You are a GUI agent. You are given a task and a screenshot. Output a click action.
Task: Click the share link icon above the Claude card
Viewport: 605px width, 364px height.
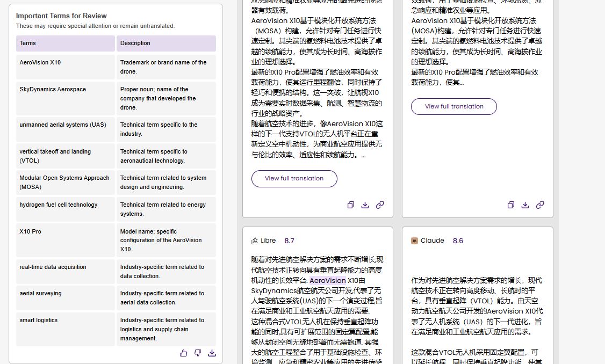540,205
